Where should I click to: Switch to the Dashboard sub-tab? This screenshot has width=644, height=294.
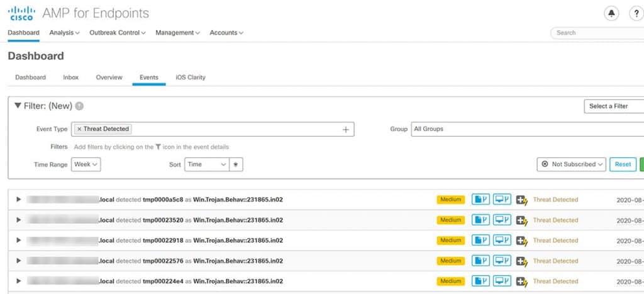(30, 77)
